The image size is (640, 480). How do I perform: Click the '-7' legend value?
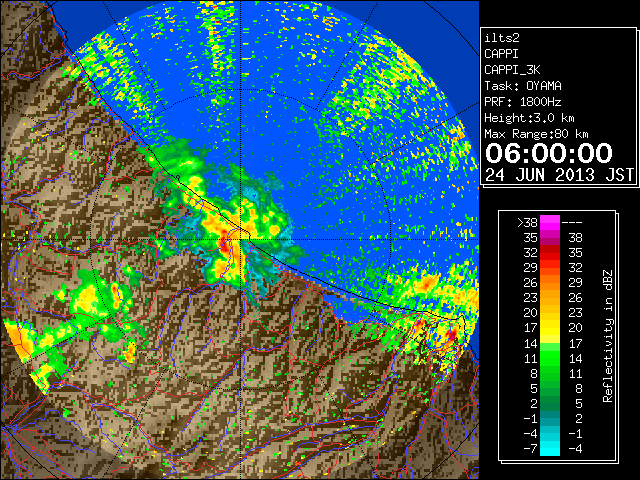point(531,449)
